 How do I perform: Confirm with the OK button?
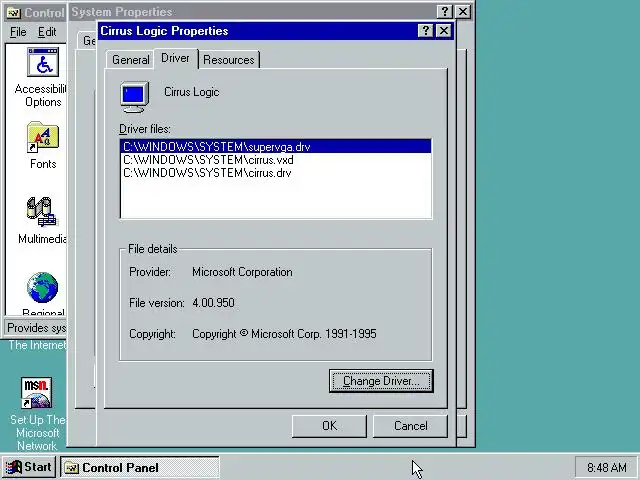click(329, 426)
